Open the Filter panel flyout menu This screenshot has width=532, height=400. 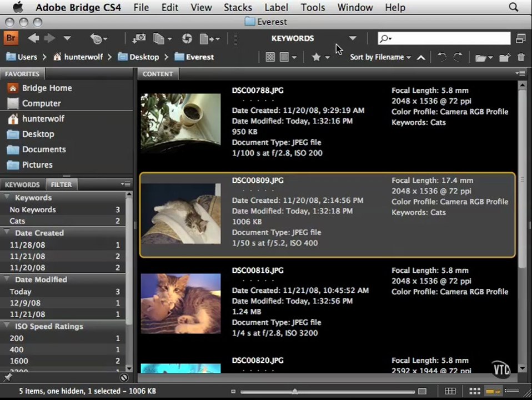point(126,184)
